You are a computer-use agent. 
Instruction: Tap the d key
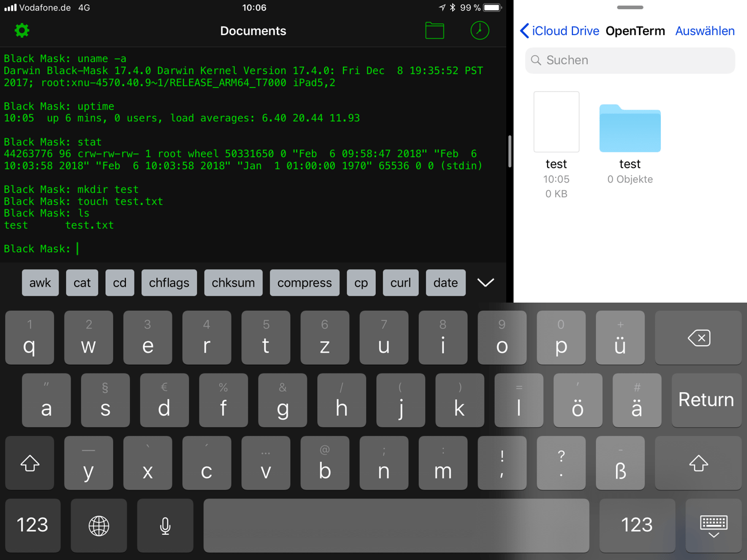(164, 400)
